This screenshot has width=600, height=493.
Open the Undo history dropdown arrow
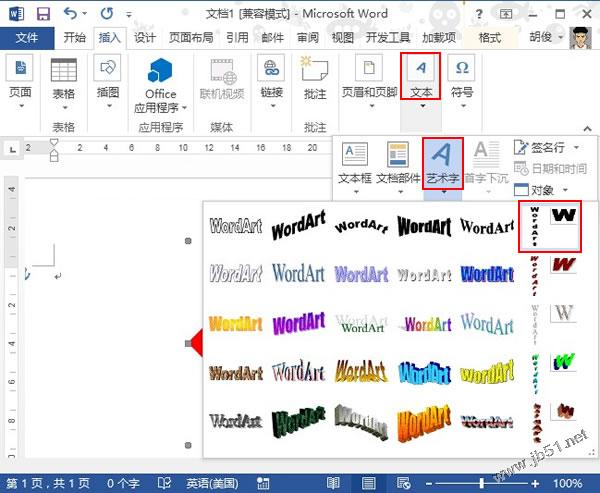(x=84, y=14)
